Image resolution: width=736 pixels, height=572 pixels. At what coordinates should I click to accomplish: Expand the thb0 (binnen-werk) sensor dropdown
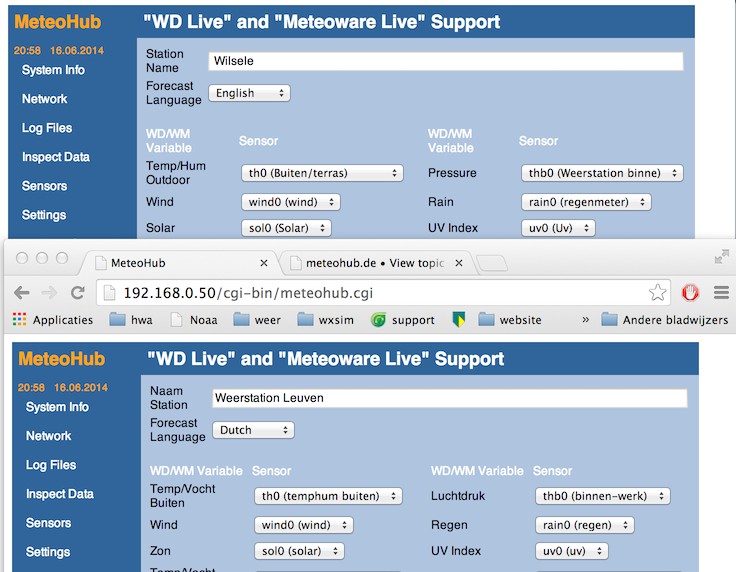point(602,496)
